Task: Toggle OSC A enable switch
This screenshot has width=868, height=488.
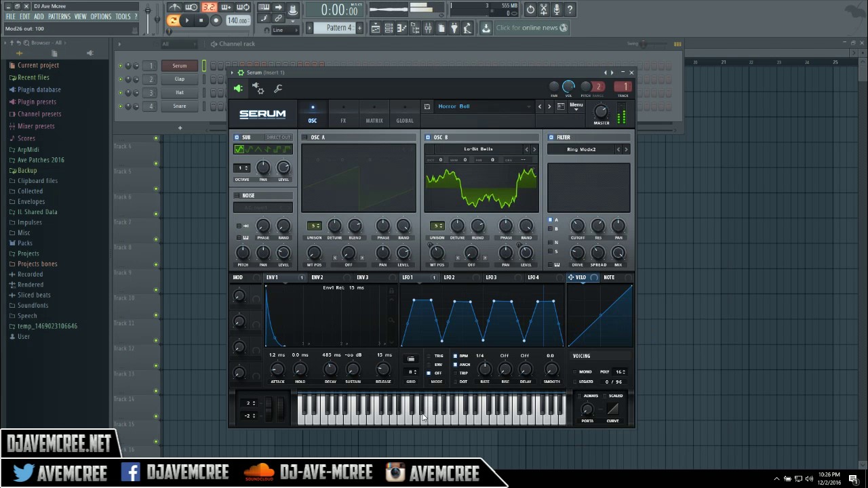Action: point(305,138)
